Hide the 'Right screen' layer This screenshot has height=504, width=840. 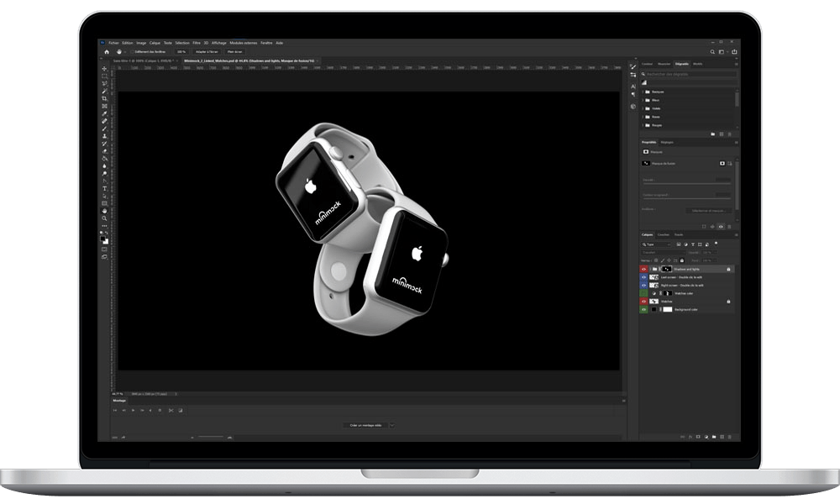644,286
